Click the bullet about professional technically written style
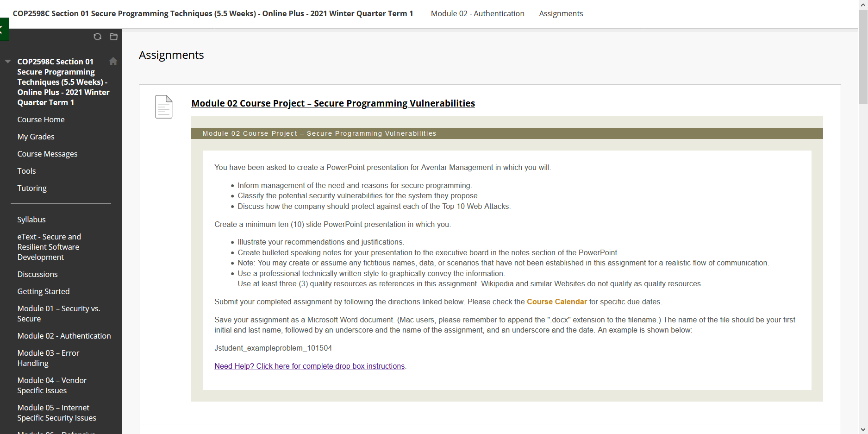 (371, 273)
